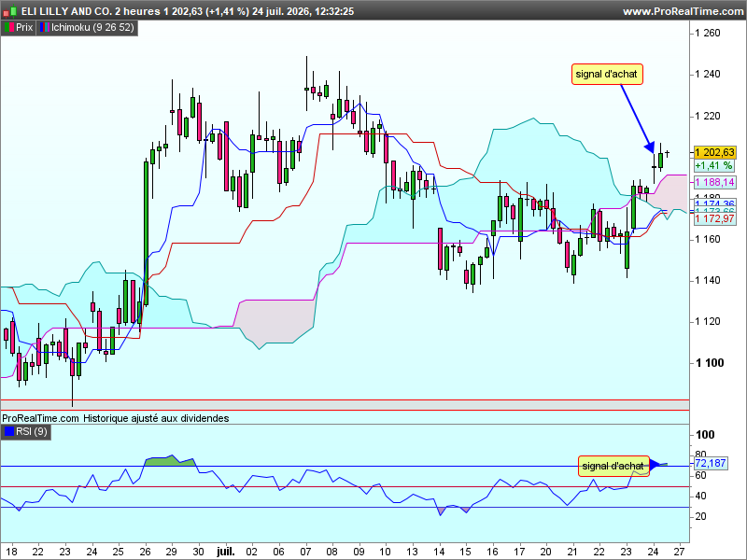Click the date label 07 on time axis

305,552
